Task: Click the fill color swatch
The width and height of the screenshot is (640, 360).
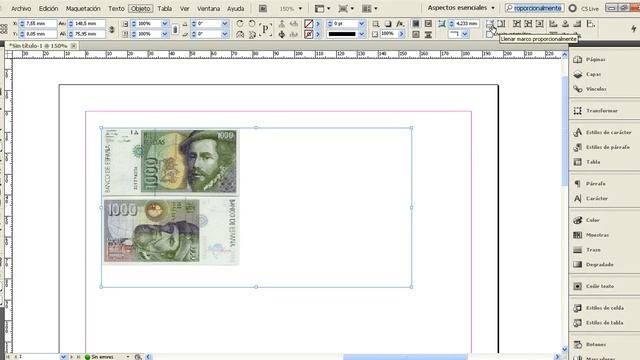Action: 309,24
